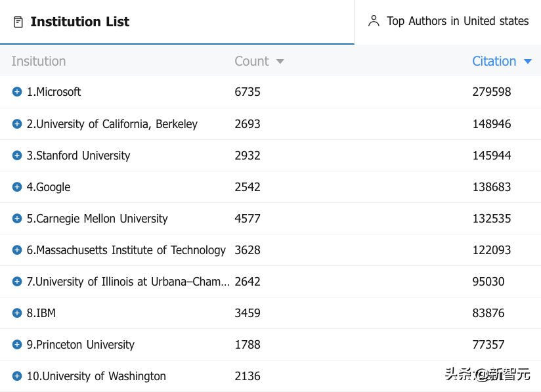The width and height of the screenshot is (541, 392).
Task: Click the document icon beside Institution List
Action: [18, 22]
